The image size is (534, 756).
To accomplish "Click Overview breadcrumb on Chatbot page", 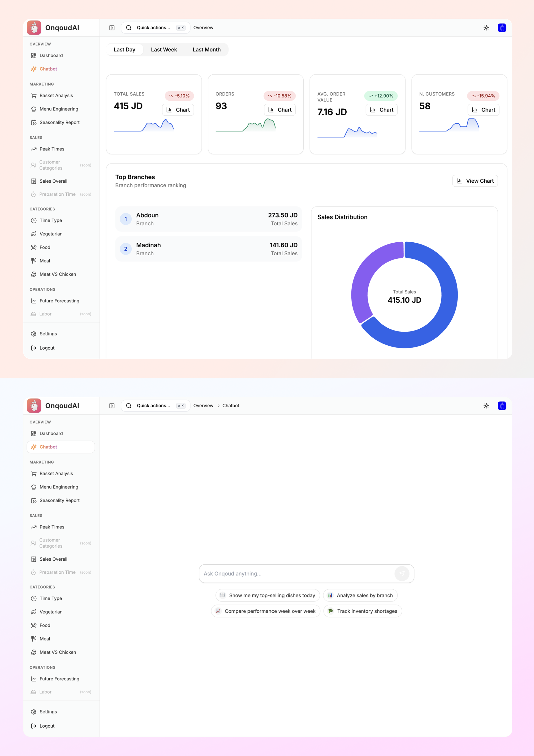I will click(x=203, y=406).
